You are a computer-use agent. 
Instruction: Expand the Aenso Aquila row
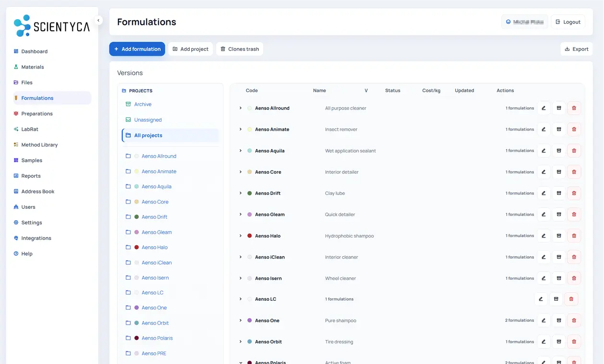tap(241, 151)
